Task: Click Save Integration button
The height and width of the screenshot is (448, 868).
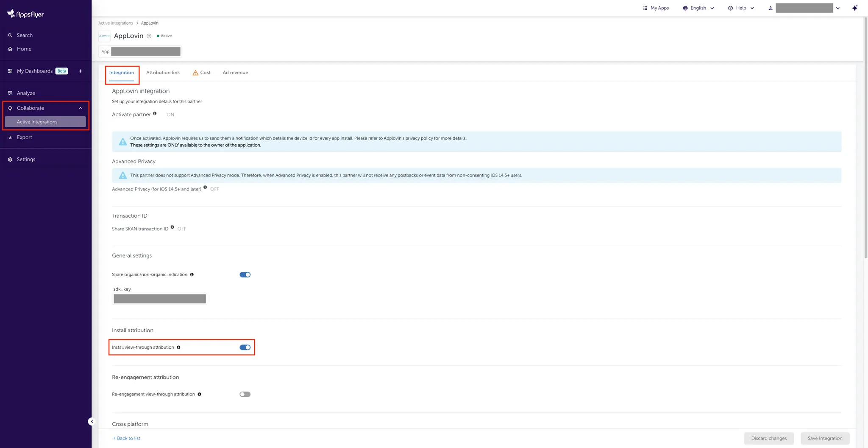Action: click(x=825, y=438)
